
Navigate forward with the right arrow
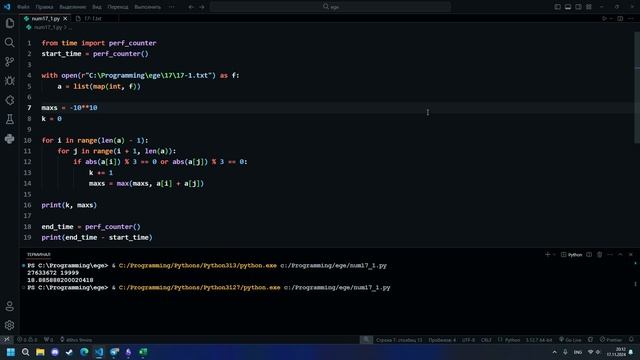point(202,7)
